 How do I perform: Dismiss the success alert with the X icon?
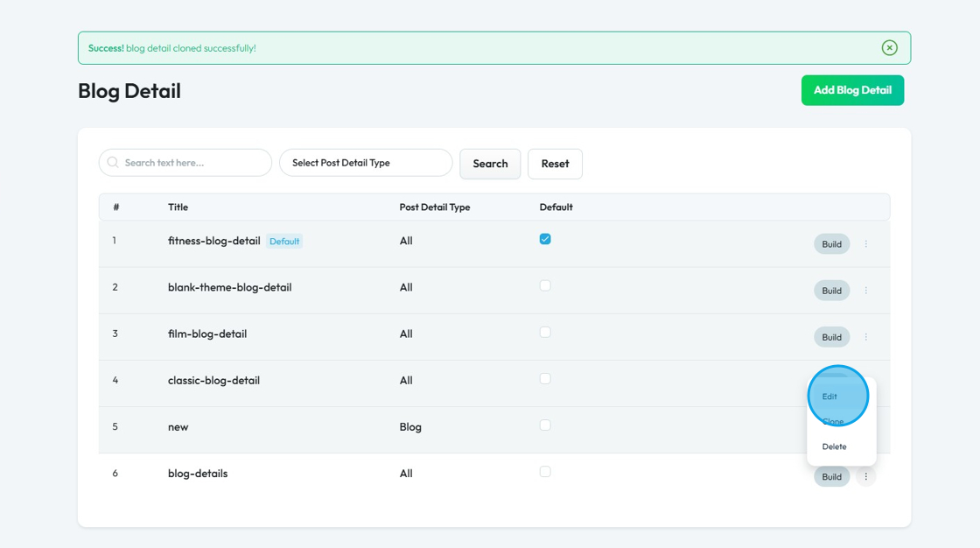[x=889, y=48]
